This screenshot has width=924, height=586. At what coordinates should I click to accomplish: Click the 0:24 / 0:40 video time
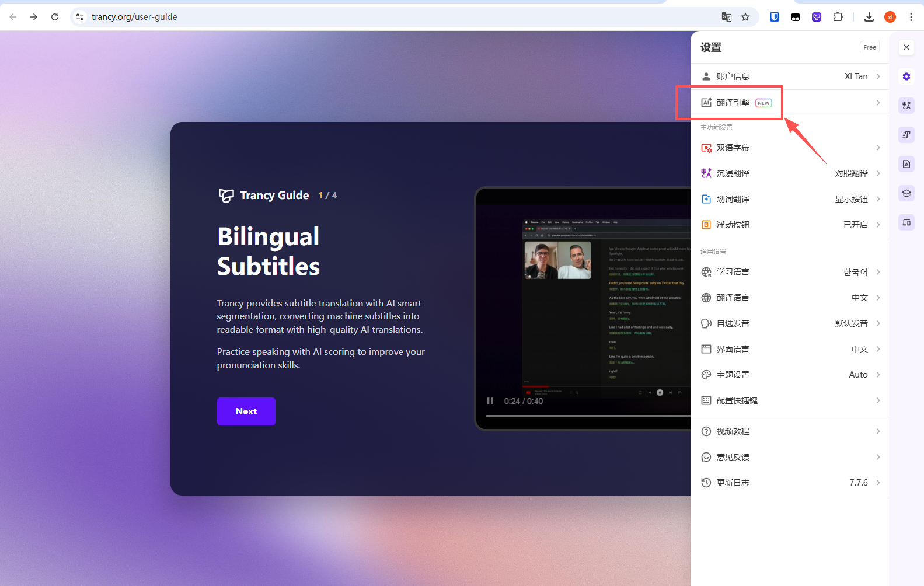point(524,401)
